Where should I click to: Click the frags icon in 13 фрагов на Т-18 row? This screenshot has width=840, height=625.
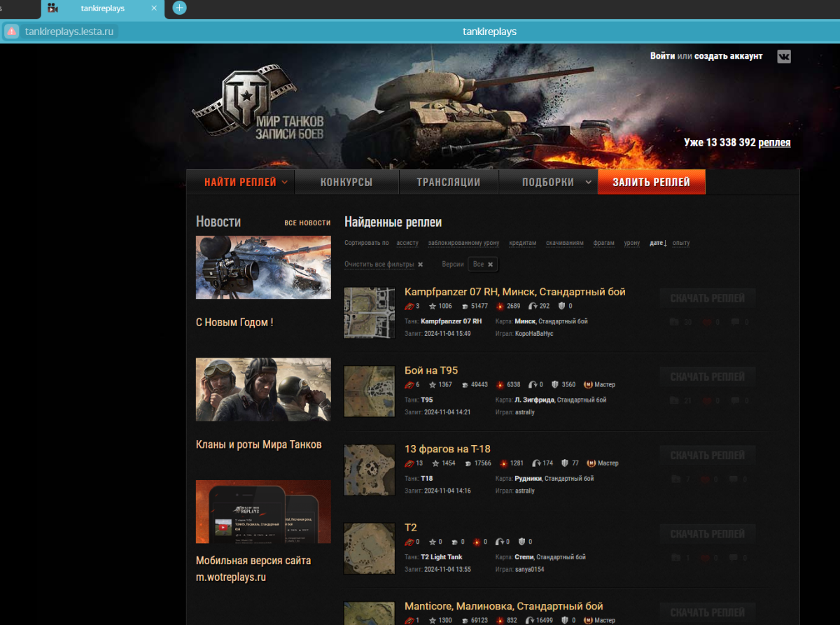point(409,463)
